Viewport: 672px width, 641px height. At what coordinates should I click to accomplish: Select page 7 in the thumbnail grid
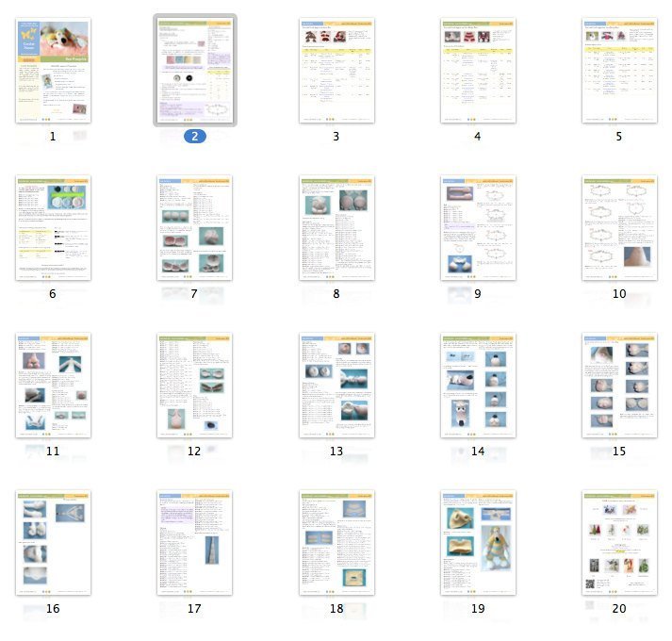tap(195, 228)
